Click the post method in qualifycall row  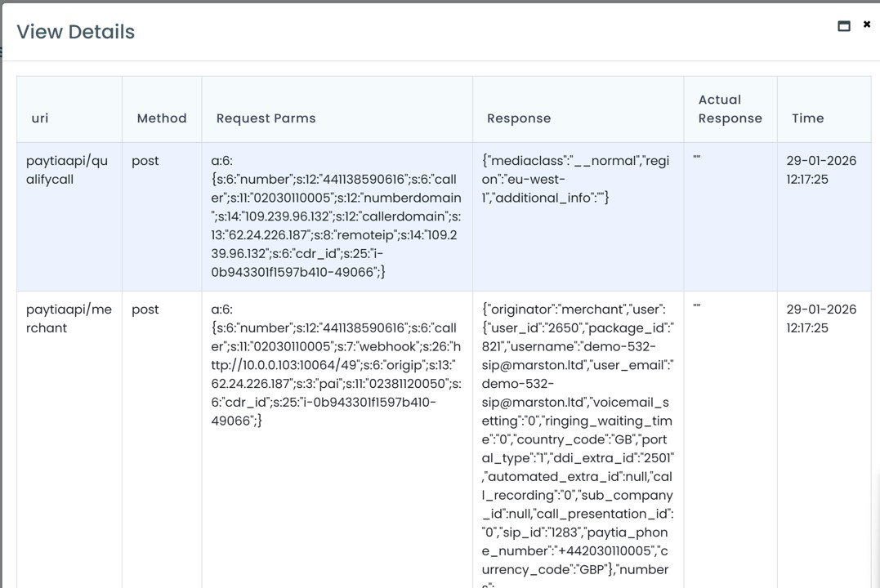click(145, 161)
